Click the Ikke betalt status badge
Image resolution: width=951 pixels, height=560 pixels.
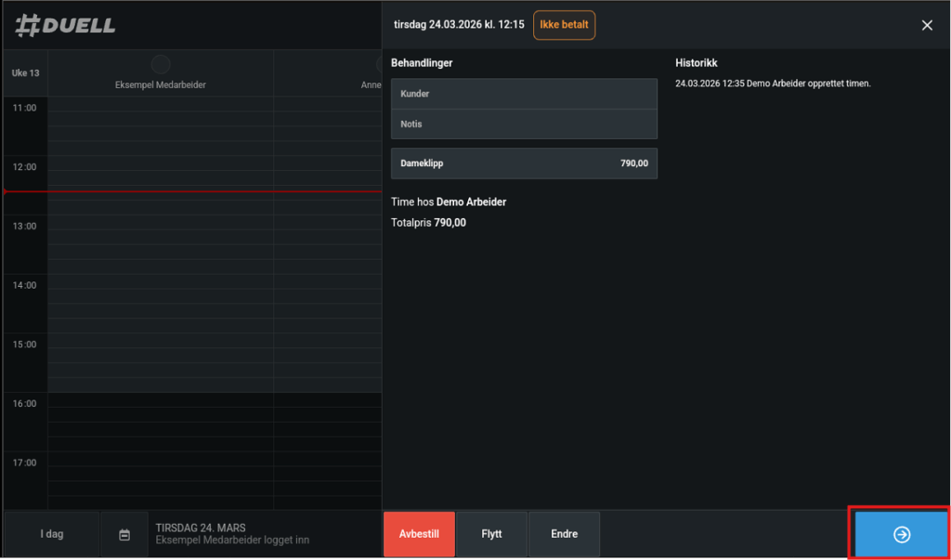(x=564, y=25)
